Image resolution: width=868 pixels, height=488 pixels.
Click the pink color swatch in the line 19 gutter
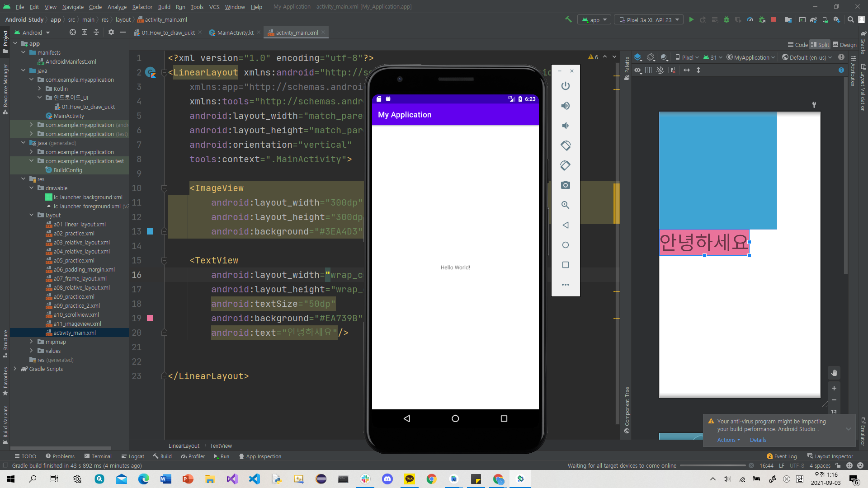pyautogui.click(x=150, y=318)
